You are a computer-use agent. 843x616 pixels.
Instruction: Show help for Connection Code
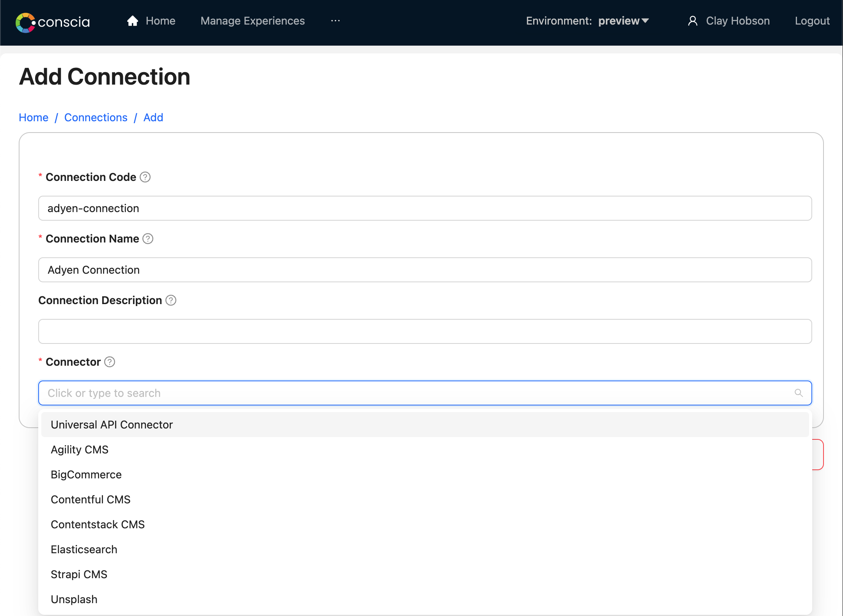(145, 177)
